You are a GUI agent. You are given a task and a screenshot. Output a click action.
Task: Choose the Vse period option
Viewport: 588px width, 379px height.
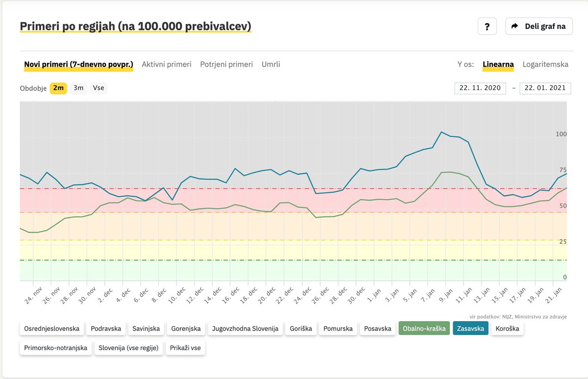click(x=98, y=88)
